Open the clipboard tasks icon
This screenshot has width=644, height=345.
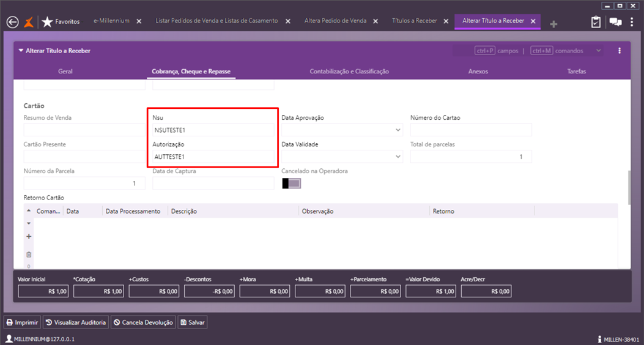[x=596, y=22]
